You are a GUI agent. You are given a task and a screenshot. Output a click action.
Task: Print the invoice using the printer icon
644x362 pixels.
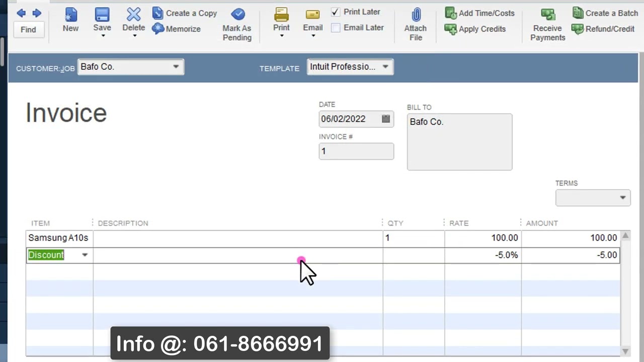281,15
